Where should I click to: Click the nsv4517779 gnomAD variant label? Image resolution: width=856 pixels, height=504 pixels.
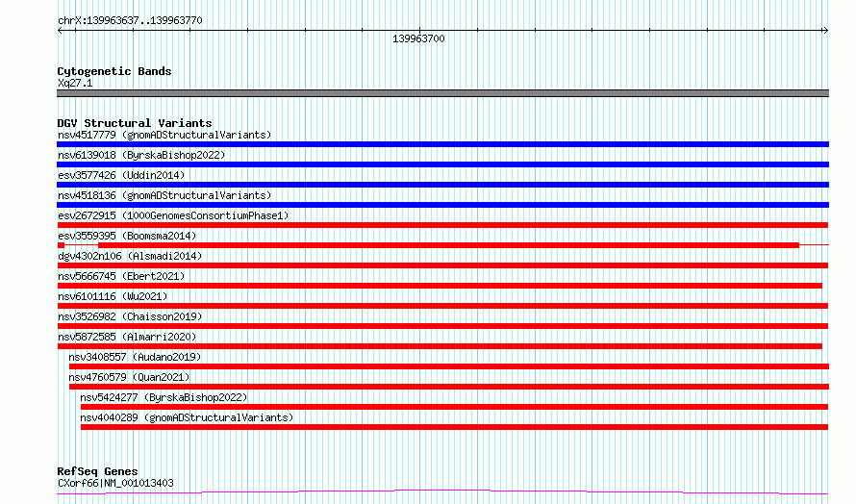[164, 135]
